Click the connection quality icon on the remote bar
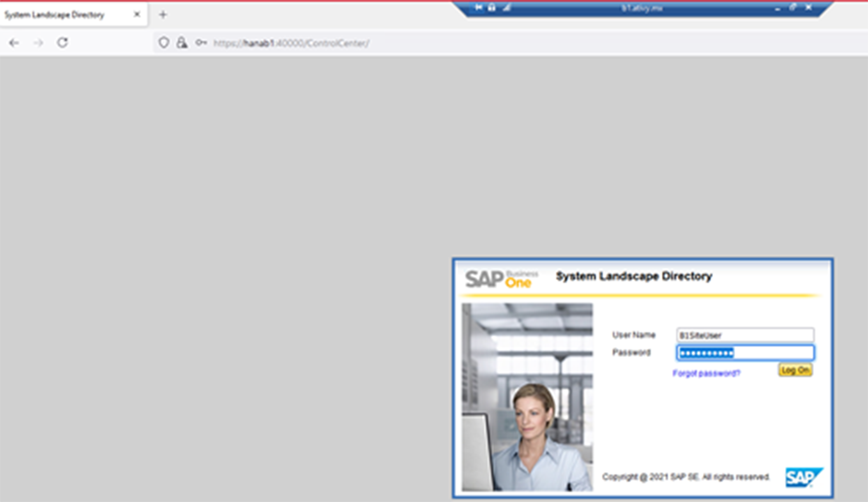 [506, 7]
